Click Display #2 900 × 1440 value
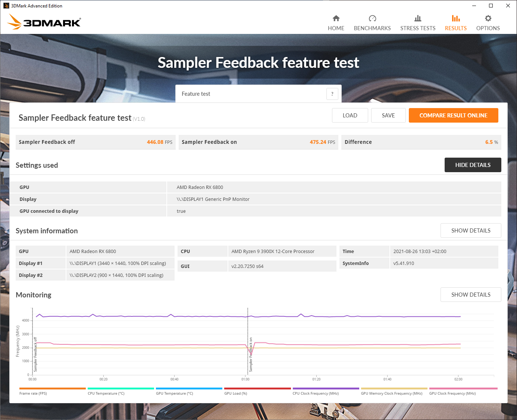 (116, 275)
